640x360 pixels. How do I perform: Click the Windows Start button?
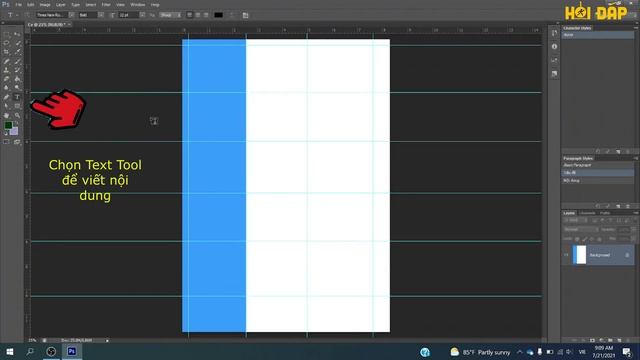pos(10,351)
